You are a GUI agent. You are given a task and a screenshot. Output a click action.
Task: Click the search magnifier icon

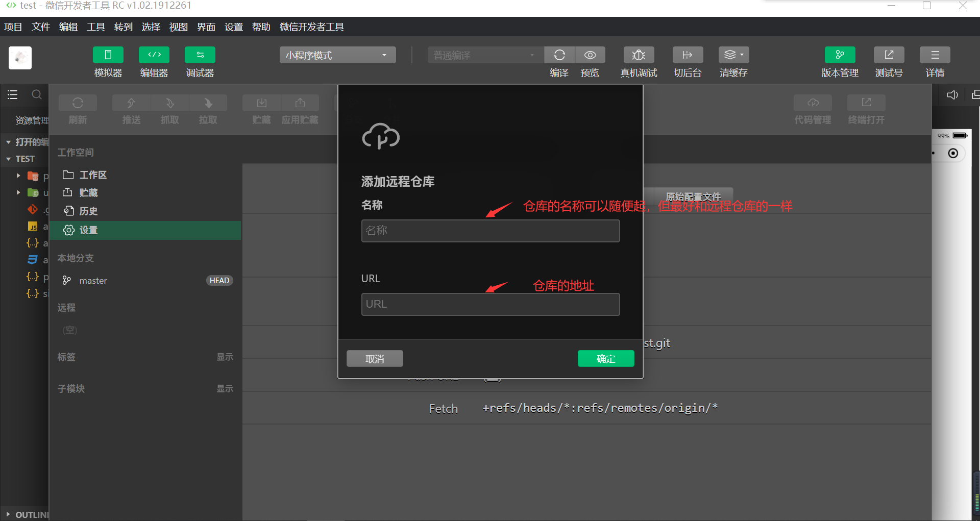[x=36, y=94]
